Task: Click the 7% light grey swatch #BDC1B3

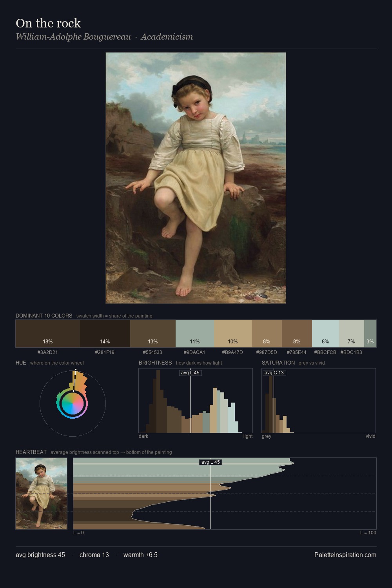Action: point(352,334)
